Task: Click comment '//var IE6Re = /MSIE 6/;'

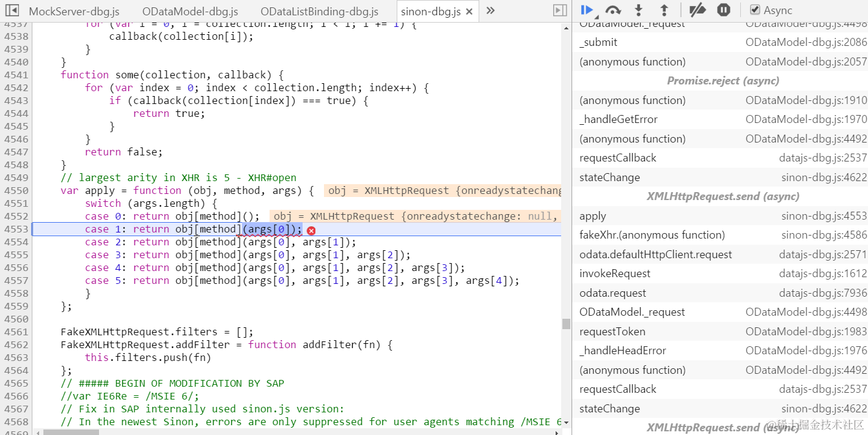Action: [x=130, y=396]
